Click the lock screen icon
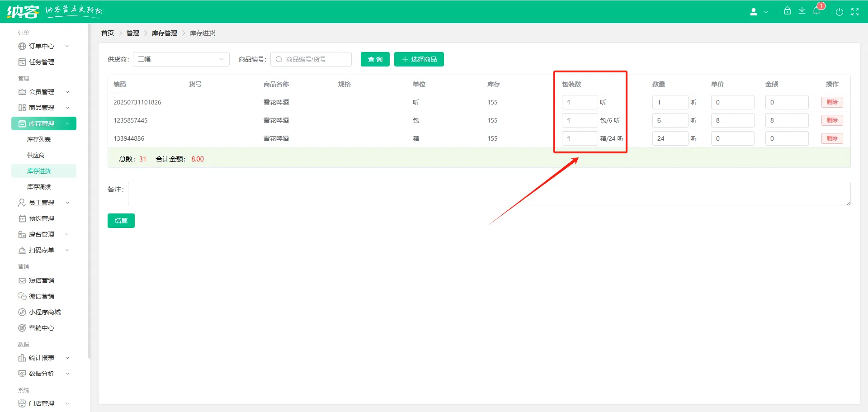Screen dimensions: 868x412 click(788, 11)
